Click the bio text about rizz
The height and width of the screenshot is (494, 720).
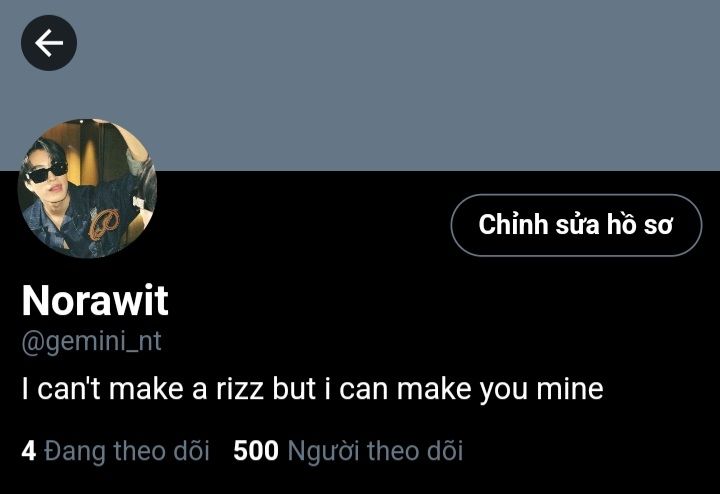[312, 389]
